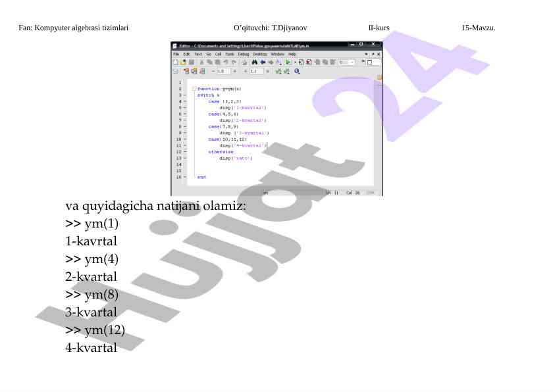
Task: Click the blue Back navigation arrow
Action: pyautogui.click(x=262, y=62)
